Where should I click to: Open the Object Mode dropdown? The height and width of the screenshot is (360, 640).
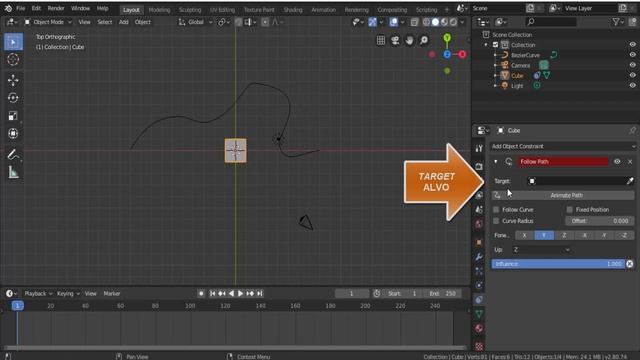(x=48, y=22)
